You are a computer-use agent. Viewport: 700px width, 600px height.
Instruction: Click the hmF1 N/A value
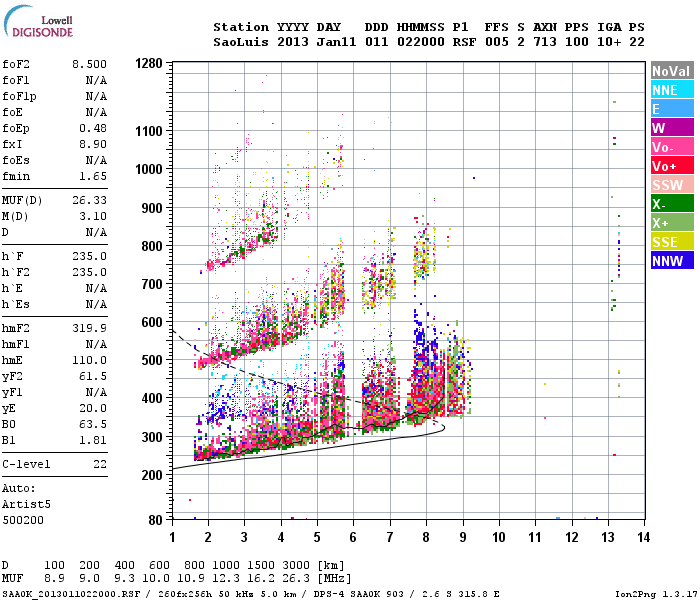[x=96, y=344]
